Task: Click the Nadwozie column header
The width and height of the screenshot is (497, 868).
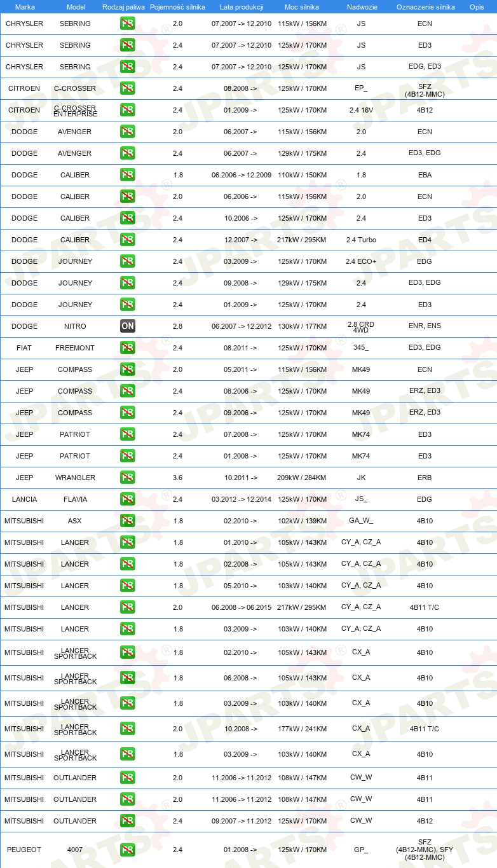Action: (x=361, y=7)
